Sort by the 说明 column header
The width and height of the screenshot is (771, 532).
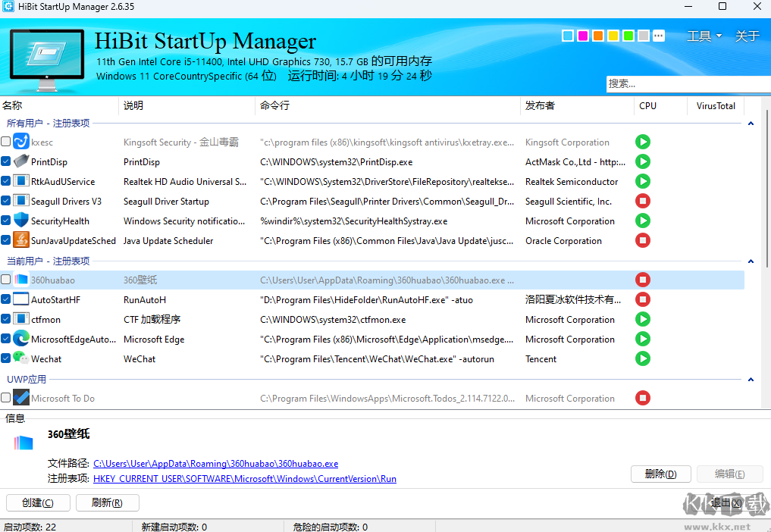pyautogui.click(x=186, y=105)
